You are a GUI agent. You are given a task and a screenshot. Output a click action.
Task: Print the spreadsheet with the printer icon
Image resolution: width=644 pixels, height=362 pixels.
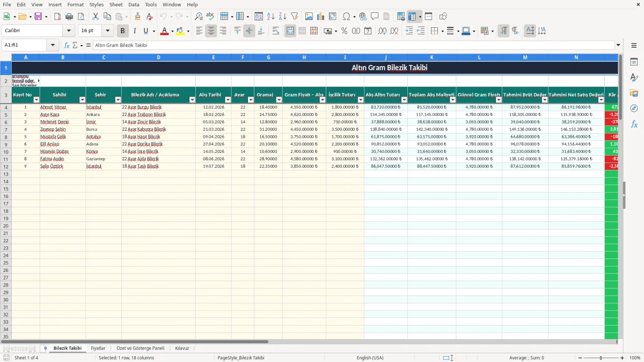click(69, 17)
